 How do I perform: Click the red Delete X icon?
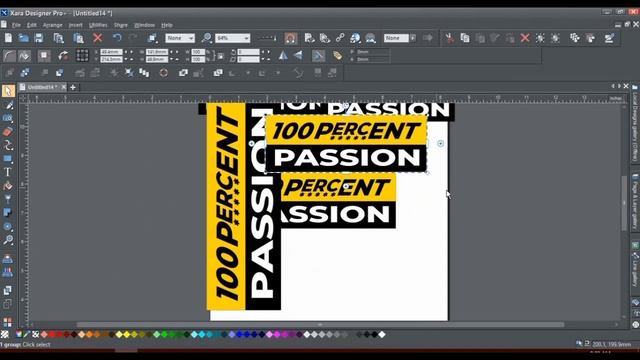pyautogui.click(x=98, y=38)
